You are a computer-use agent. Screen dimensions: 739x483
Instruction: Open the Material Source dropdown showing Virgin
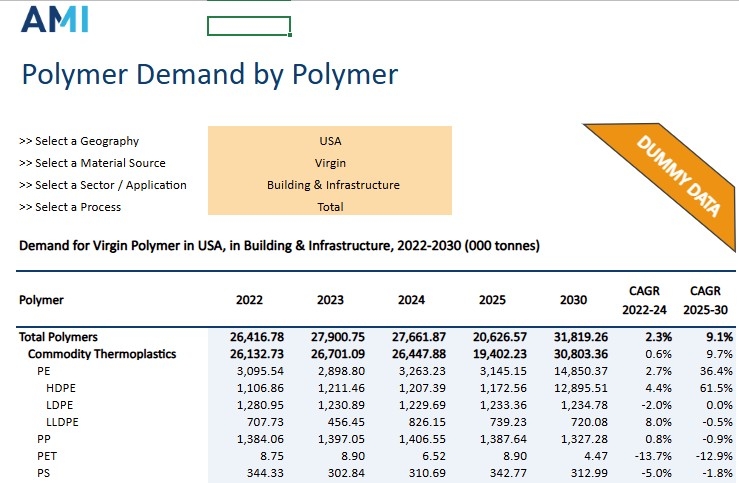330,163
